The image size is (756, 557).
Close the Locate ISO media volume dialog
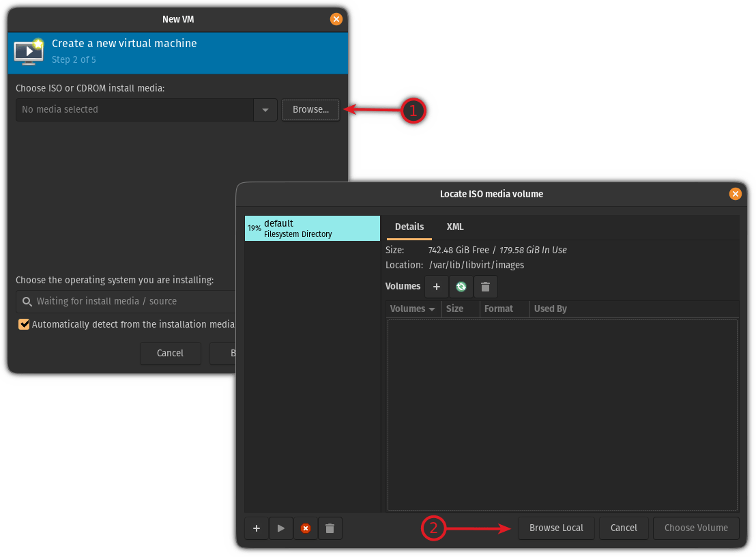tap(735, 194)
